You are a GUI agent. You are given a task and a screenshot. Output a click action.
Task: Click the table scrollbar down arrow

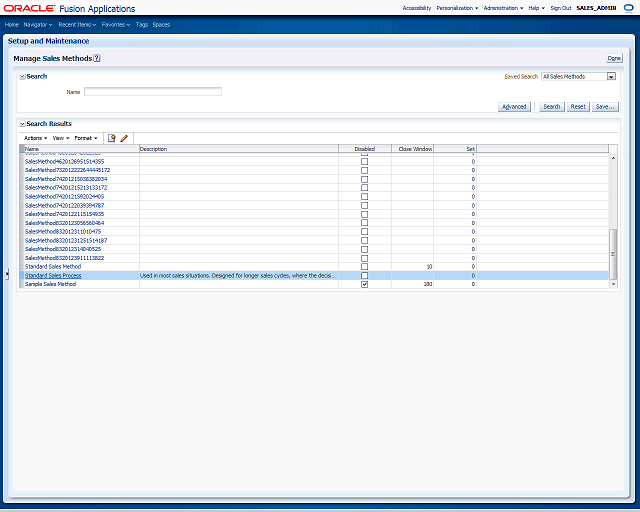(x=613, y=284)
